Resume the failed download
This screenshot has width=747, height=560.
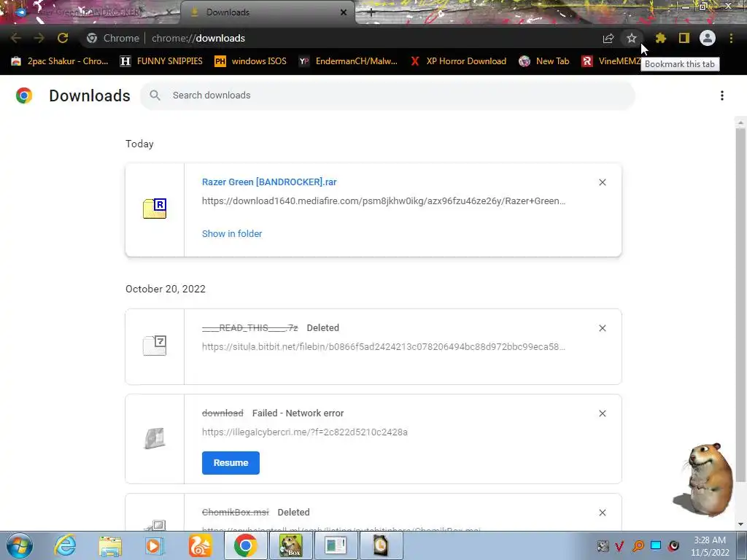231,463
